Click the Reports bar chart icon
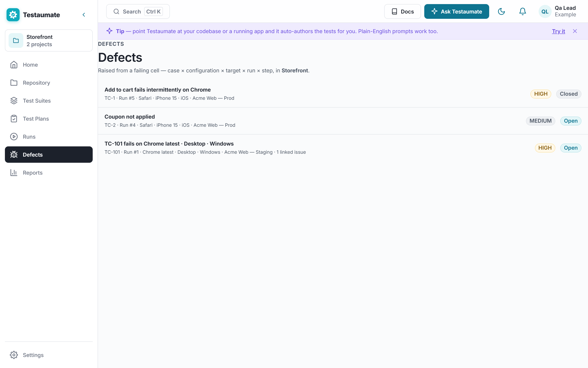588x368 pixels. tap(14, 173)
